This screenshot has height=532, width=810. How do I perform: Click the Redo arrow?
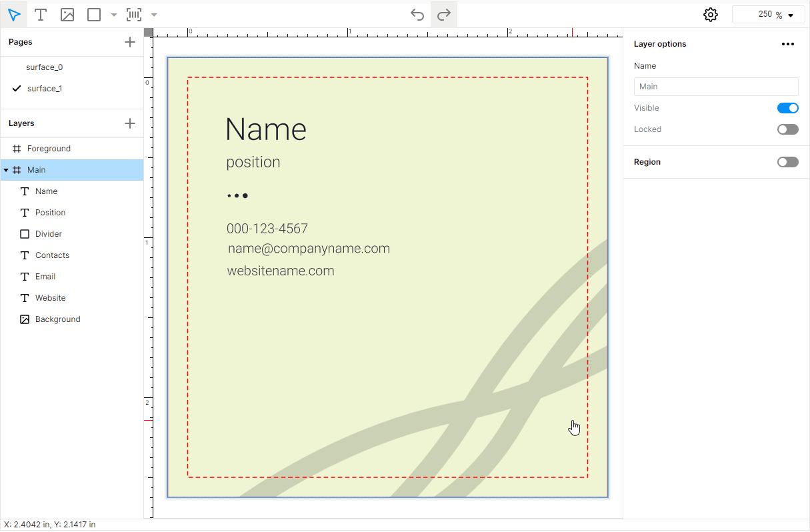click(444, 15)
